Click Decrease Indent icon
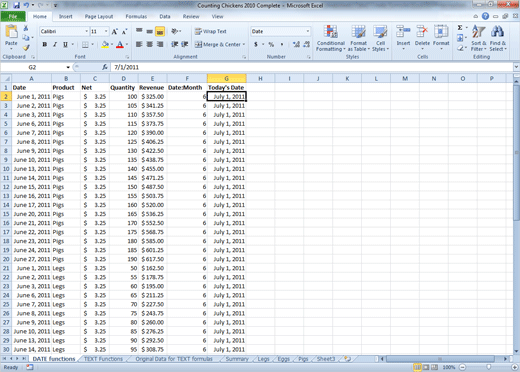Viewport: 520px width, 372px height. pyautogui.click(x=174, y=44)
